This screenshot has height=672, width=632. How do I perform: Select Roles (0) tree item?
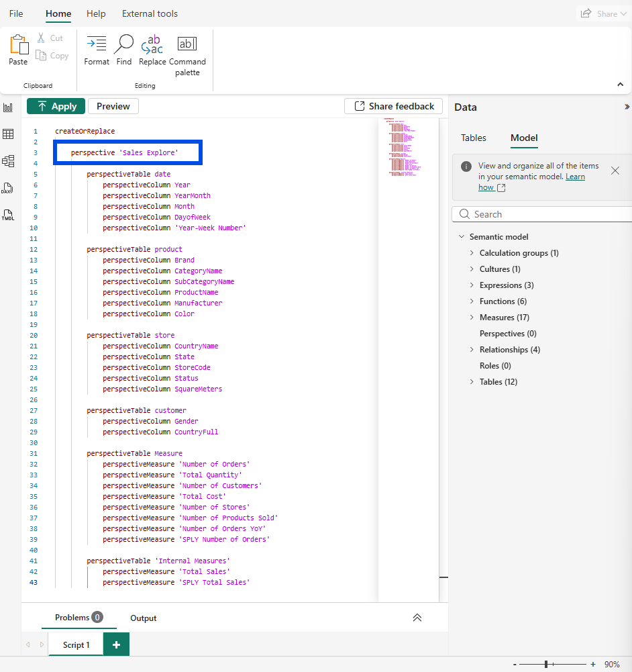pyautogui.click(x=495, y=366)
